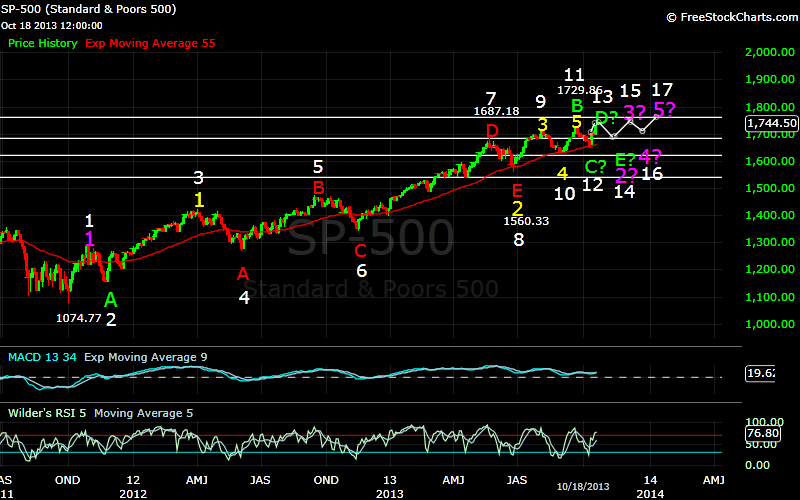
Task: Click the green E? wave label
Action: coord(625,160)
